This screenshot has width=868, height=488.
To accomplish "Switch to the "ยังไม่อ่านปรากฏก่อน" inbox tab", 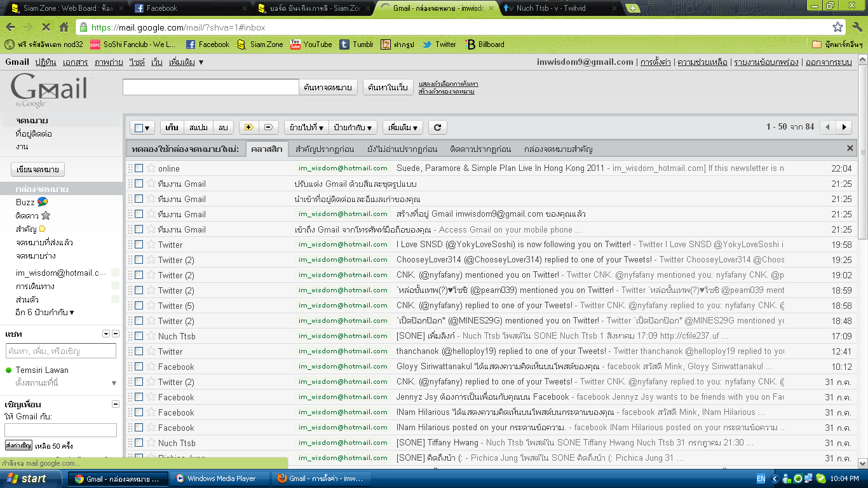I will coord(402,149).
